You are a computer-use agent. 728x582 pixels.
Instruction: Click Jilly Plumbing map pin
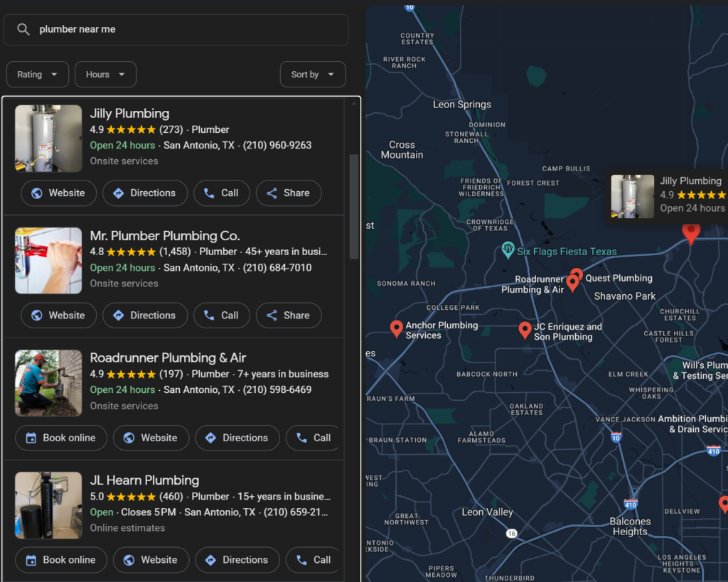(691, 233)
